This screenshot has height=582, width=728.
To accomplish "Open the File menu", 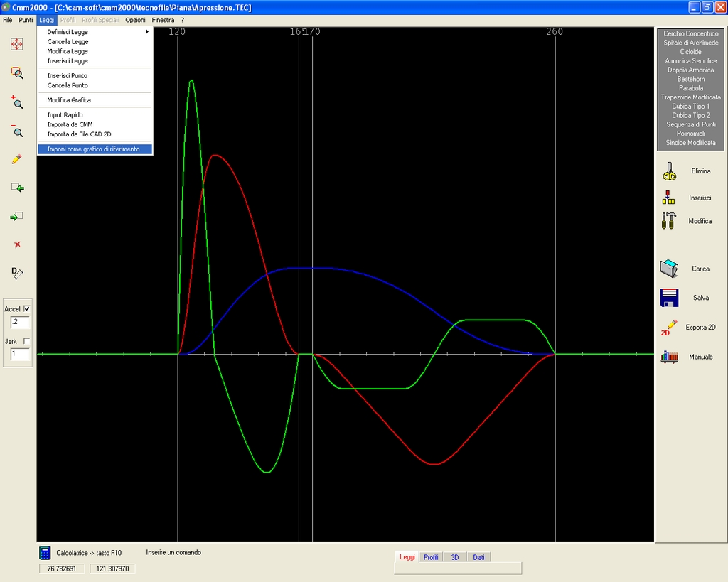I will (x=7, y=20).
